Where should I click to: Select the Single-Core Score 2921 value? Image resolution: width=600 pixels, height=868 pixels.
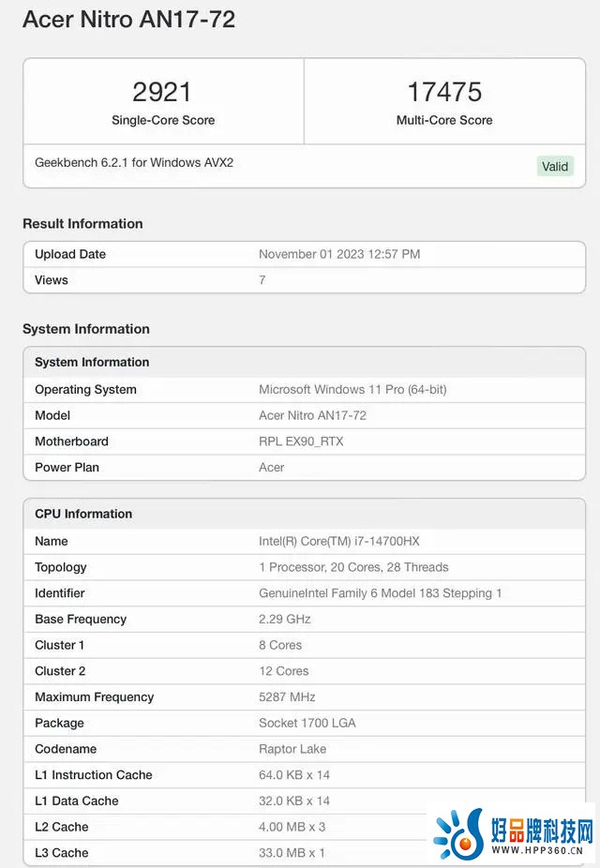pos(162,92)
